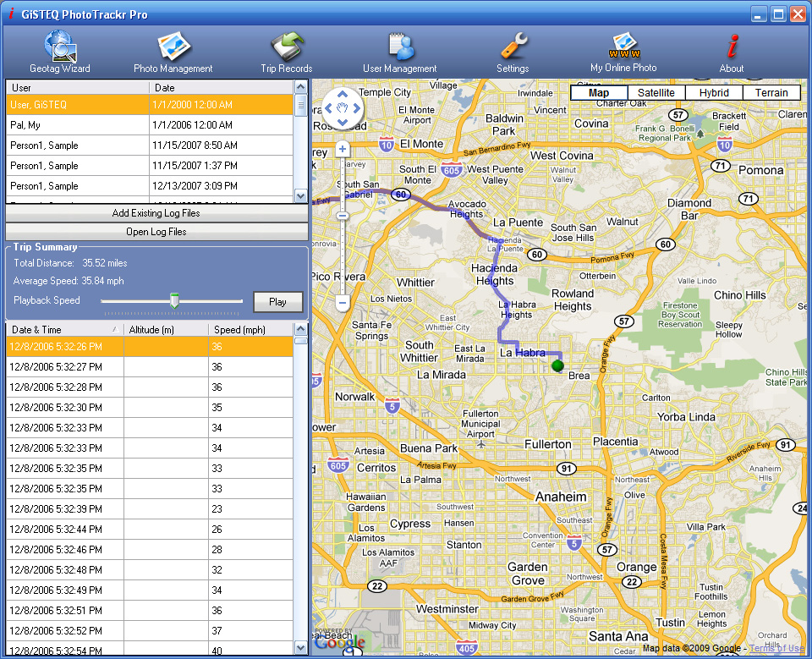Select the User, GiSTEQ trip row

pyautogui.click(x=150, y=105)
